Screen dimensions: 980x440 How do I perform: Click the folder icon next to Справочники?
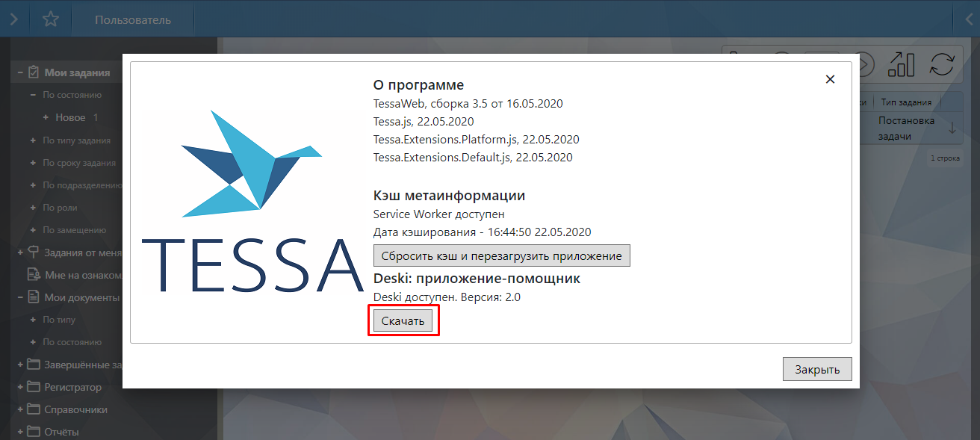[x=34, y=409]
